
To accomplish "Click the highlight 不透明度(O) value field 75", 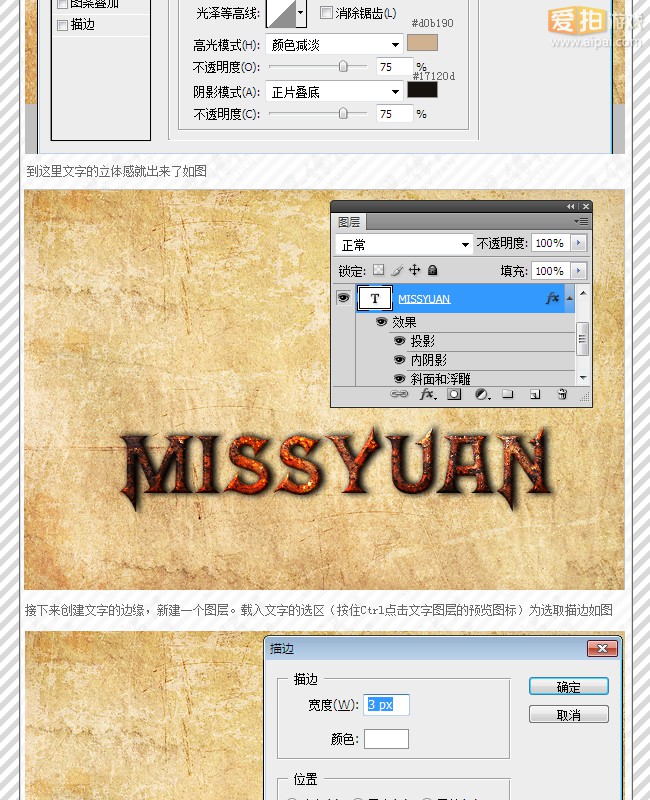I will (394, 67).
